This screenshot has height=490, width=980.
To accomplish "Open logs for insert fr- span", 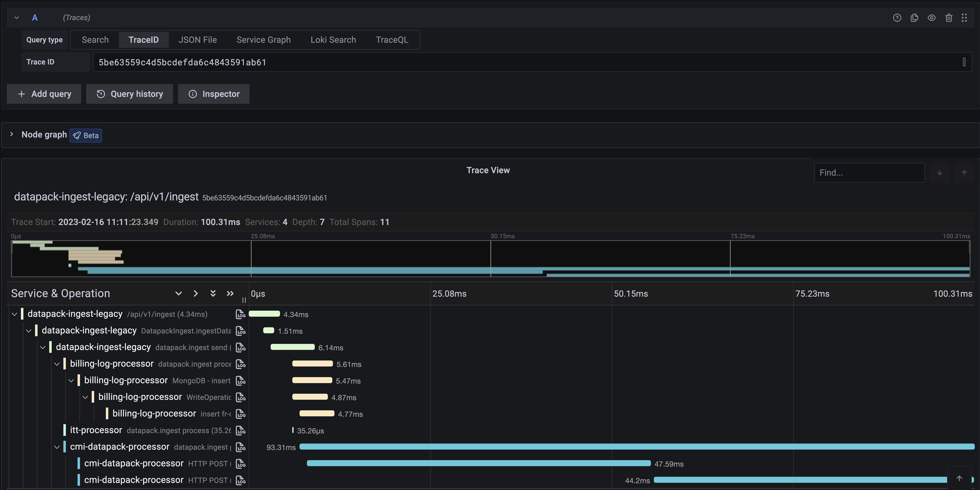I will (x=240, y=414).
